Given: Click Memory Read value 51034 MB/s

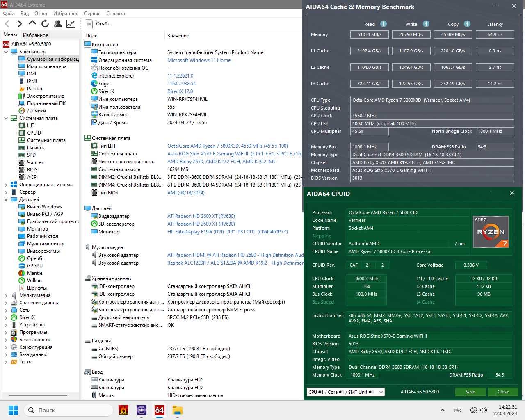Looking at the screenshot, I should pyautogui.click(x=370, y=34).
